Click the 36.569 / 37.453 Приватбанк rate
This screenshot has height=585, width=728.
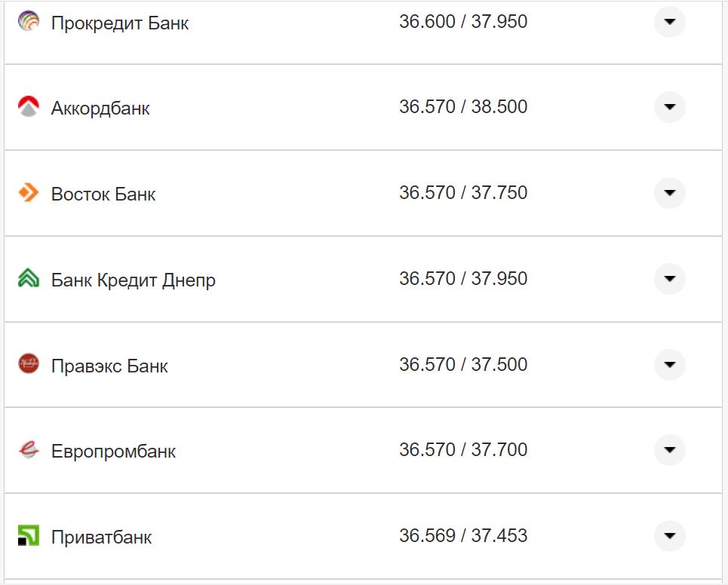tap(463, 536)
